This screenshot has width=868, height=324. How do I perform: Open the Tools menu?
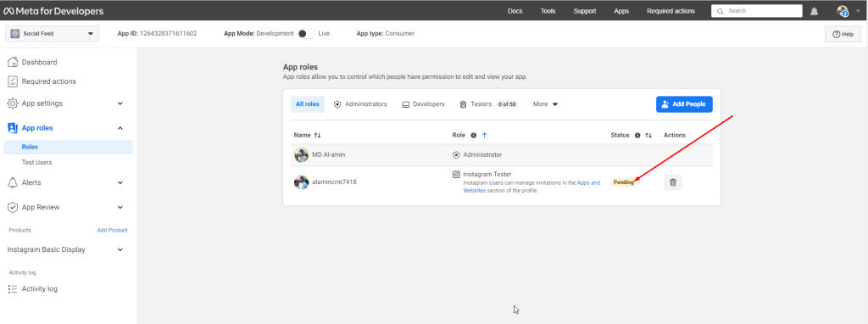tap(548, 11)
